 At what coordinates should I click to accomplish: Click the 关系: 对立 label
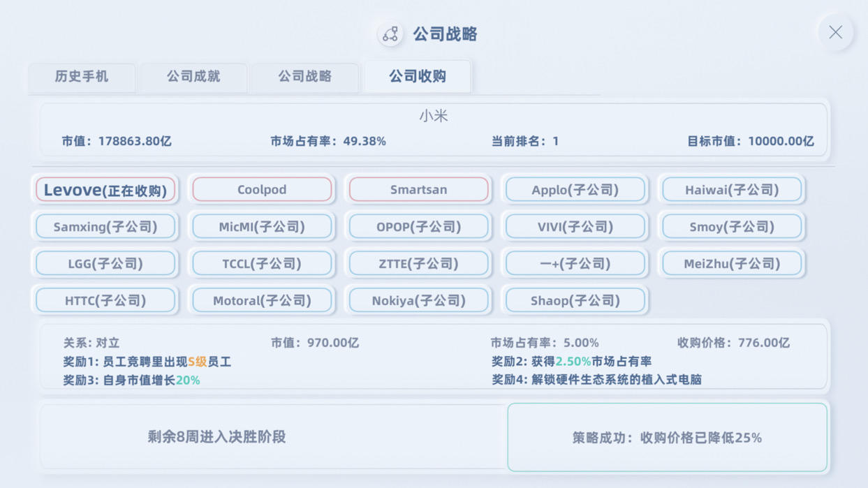91,343
